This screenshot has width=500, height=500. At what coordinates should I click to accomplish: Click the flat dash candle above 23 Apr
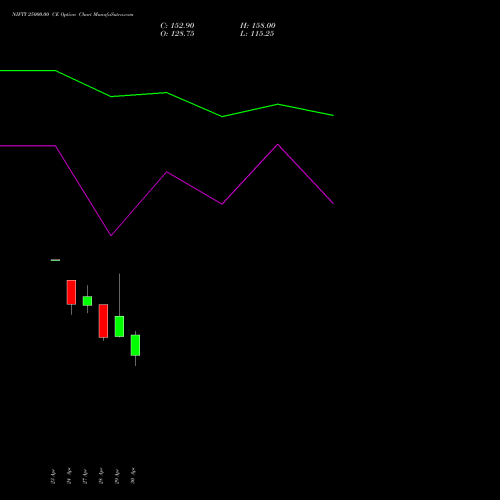55,260
